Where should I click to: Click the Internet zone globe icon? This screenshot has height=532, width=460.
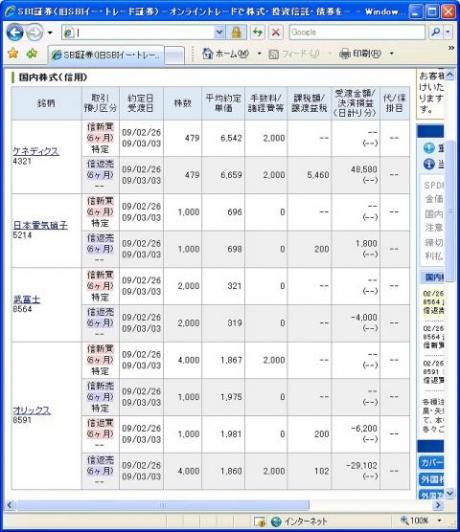click(x=276, y=521)
